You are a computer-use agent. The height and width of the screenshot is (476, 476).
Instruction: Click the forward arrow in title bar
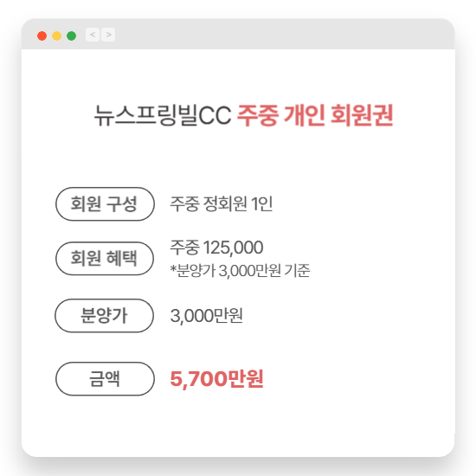click(108, 35)
